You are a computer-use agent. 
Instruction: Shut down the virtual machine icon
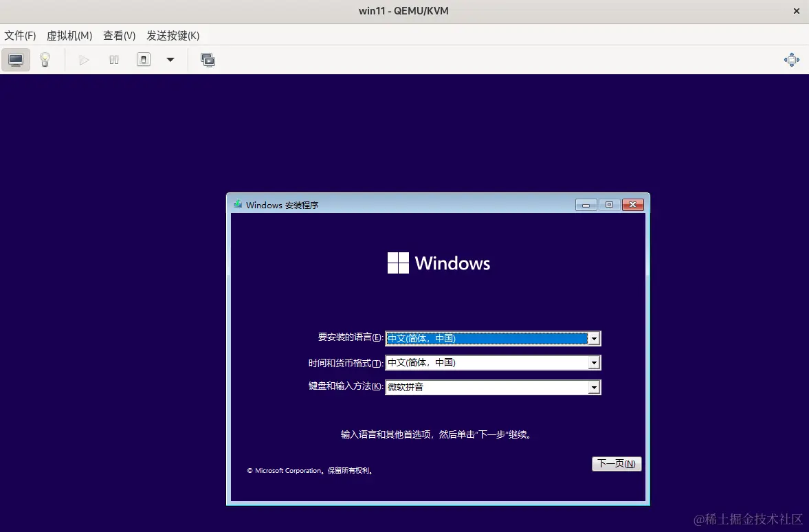tap(144, 60)
